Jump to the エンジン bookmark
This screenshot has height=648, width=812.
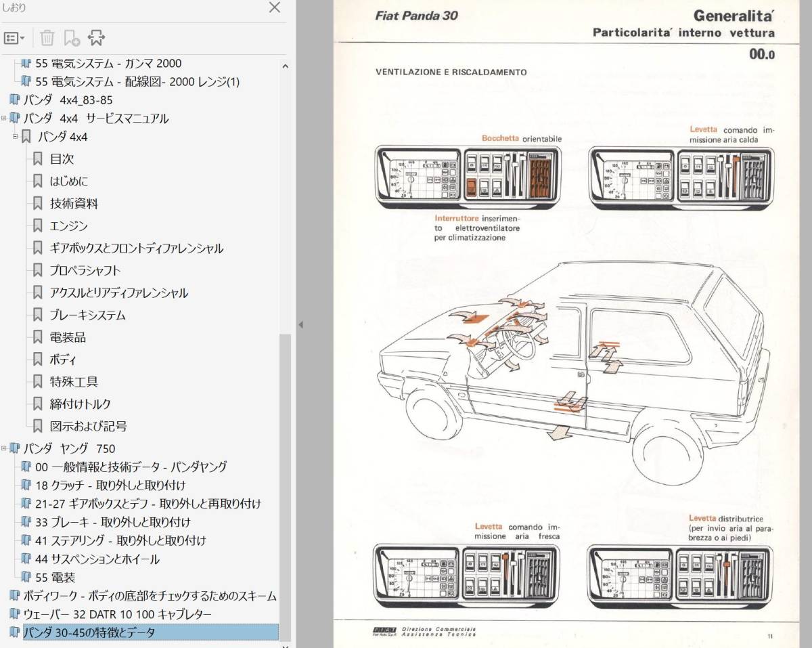[68, 226]
